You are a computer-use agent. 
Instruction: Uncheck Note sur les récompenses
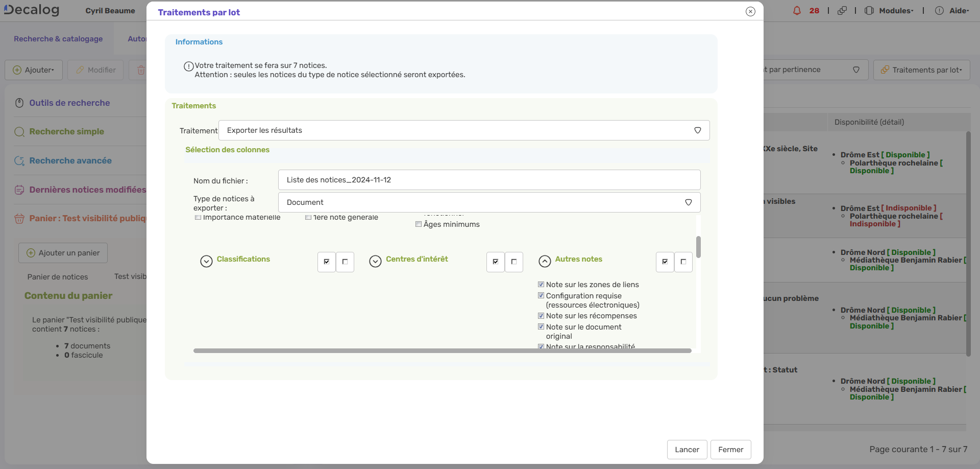(x=541, y=316)
